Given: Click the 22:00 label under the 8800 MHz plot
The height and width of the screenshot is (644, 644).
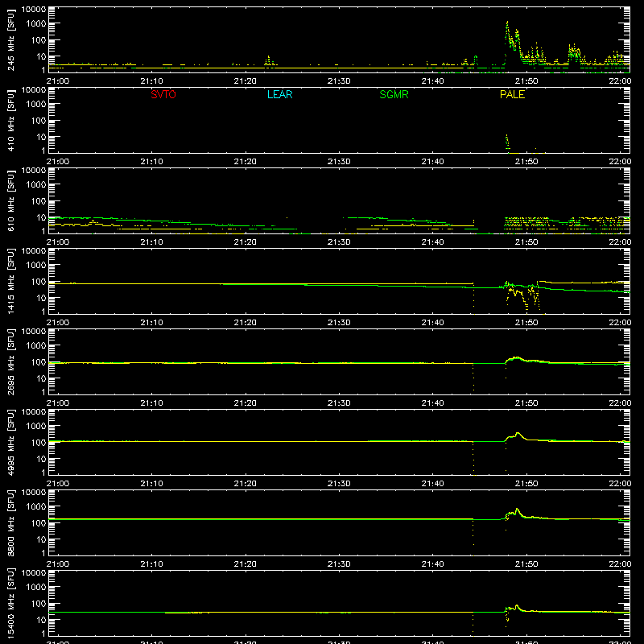Looking at the screenshot, I should 620,564.
